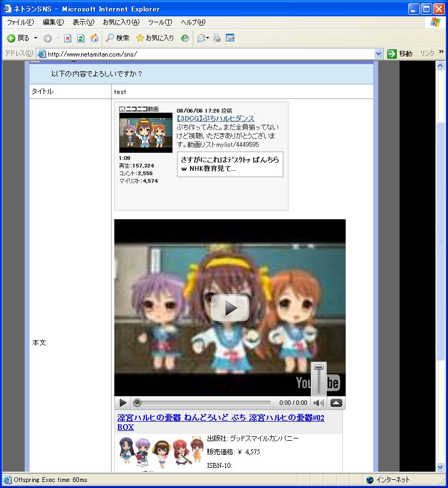Click the インターネット zone status indicator
Screen dimensions: 448x488
coord(388,480)
